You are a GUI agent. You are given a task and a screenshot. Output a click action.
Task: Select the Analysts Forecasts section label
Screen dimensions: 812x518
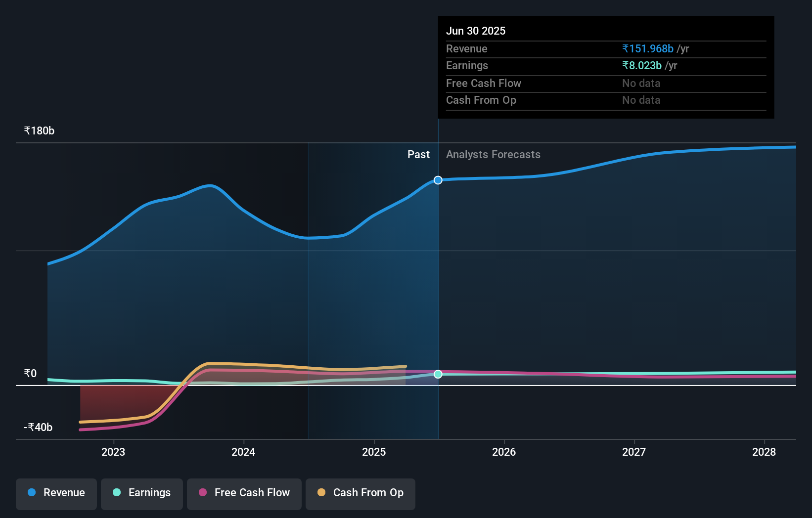pos(493,154)
